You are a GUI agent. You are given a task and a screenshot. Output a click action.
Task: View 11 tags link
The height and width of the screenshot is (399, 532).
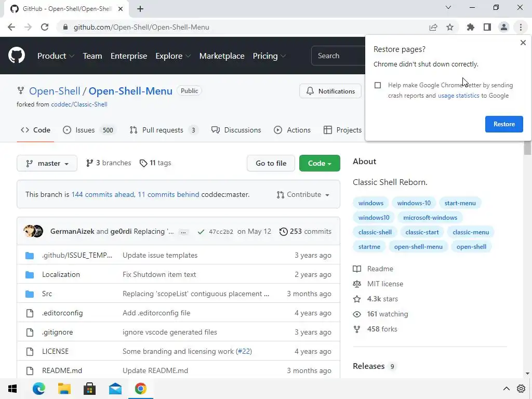tap(155, 163)
